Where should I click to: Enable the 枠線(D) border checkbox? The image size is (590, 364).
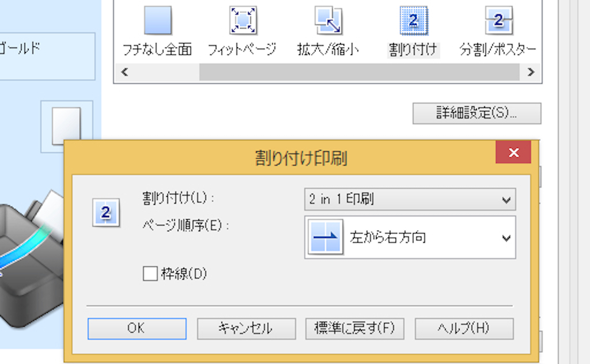tap(150, 274)
